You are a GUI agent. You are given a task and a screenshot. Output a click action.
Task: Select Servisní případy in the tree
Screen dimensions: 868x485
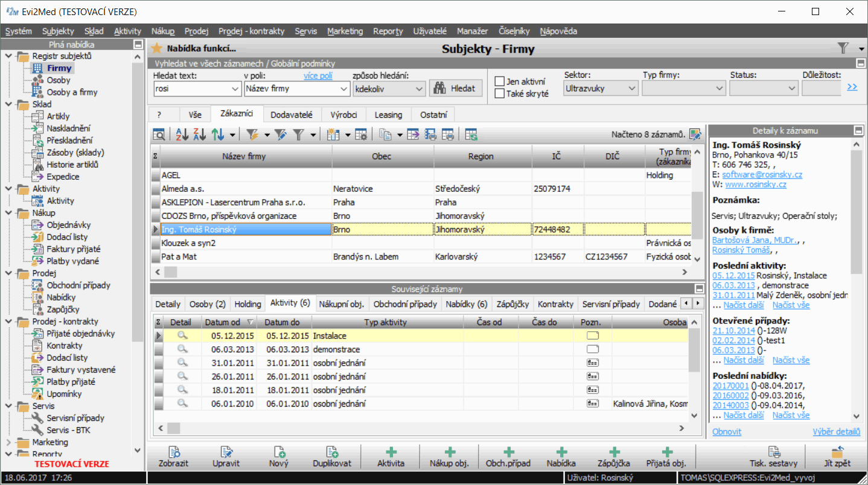coord(75,418)
